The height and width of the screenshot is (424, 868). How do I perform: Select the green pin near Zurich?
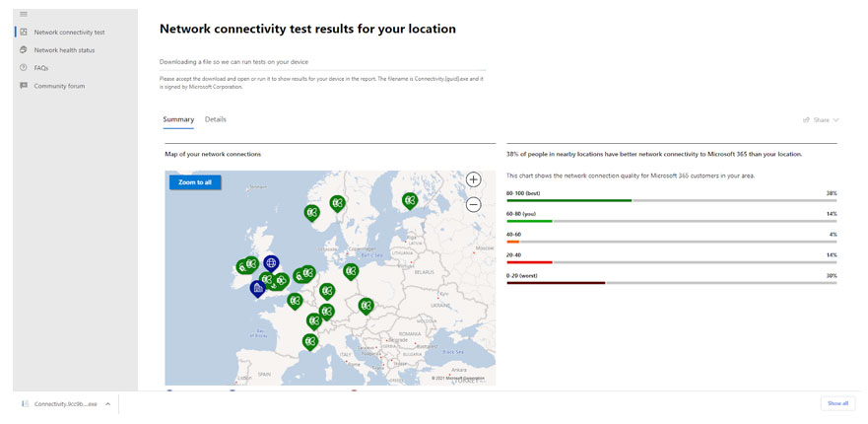point(326,312)
